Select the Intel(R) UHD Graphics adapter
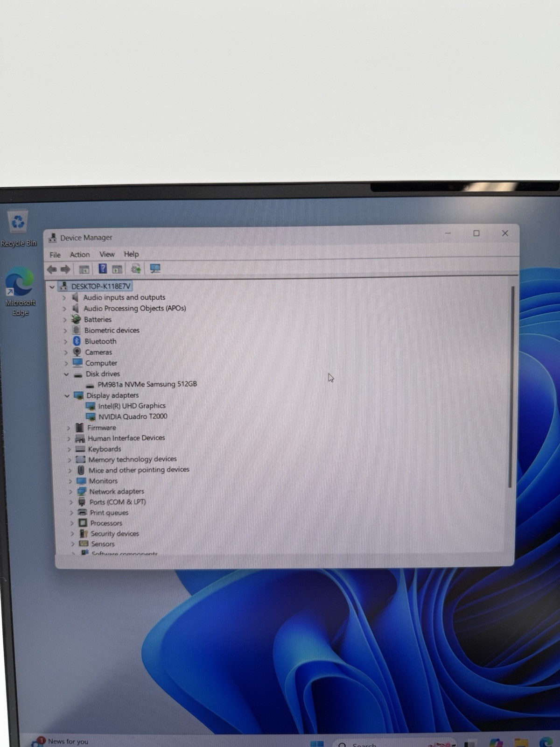 (x=132, y=406)
